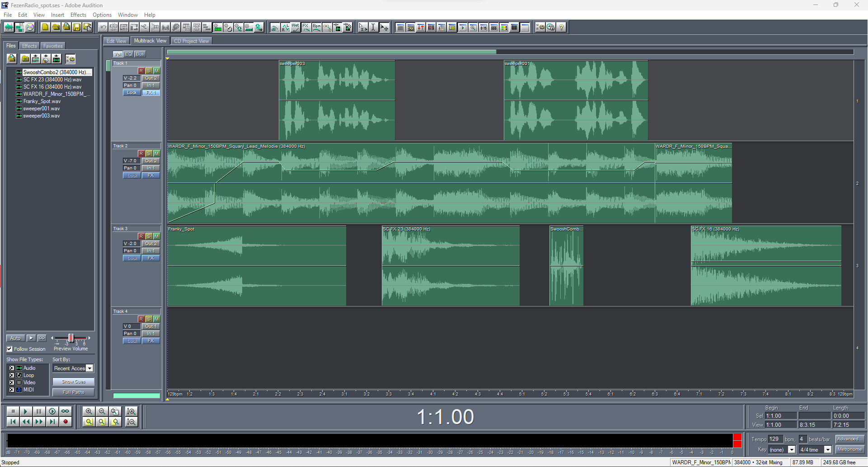Open Track 4 Out 1 output selector
Image resolution: width=868 pixels, height=467 pixels.
click(x=151, y=326)
